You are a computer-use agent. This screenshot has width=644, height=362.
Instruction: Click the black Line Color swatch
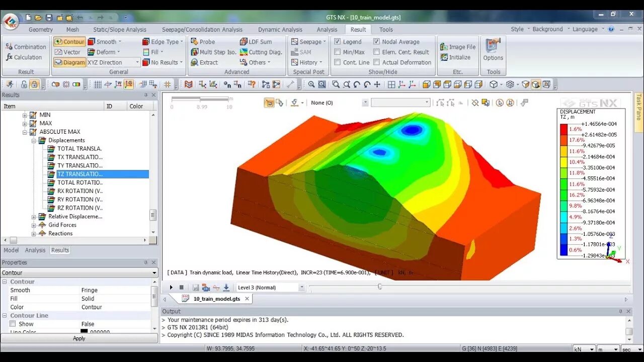[x=84, y=331]
